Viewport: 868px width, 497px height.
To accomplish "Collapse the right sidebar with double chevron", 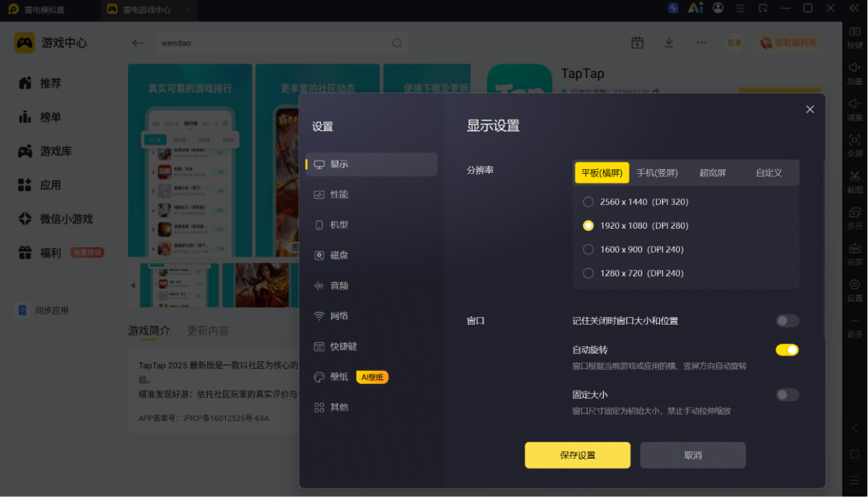I will click(x=854, y=8).
